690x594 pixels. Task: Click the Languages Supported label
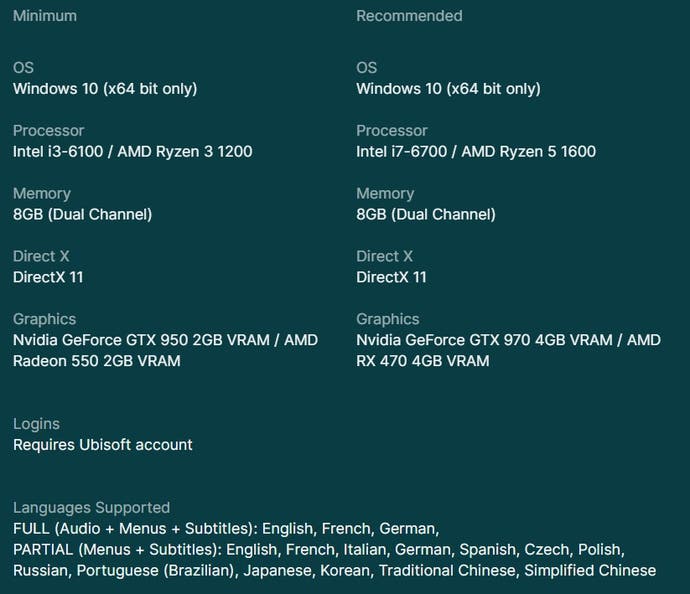coord(92,508)
